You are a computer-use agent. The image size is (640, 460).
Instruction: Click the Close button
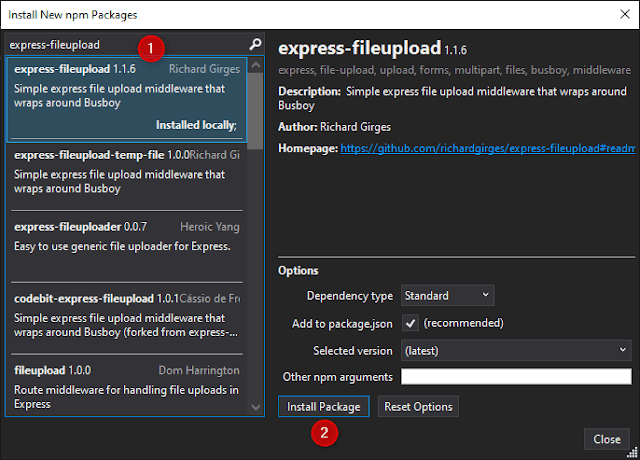coord(607,439)
